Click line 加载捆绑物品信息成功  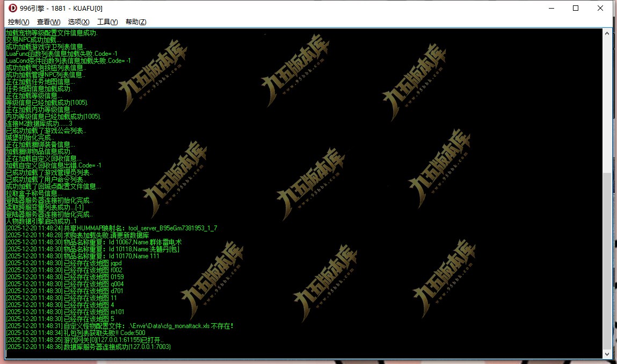pos(39,152)
